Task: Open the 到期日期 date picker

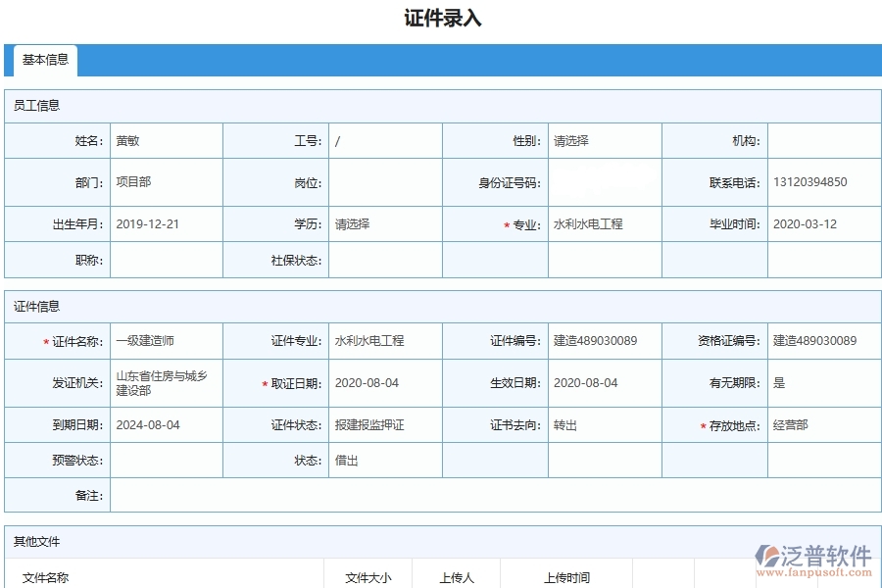Action: (167, 426)
